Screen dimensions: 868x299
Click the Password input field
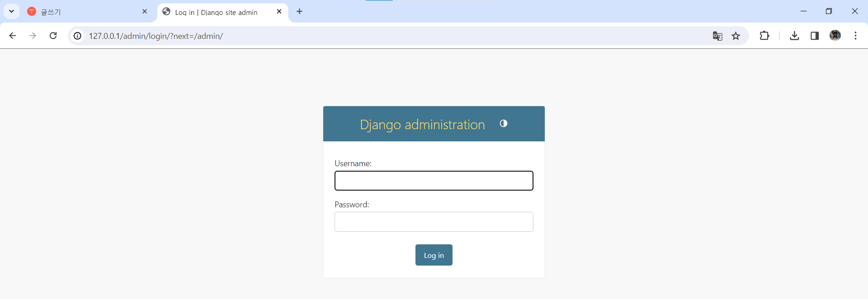pos(434,222)
